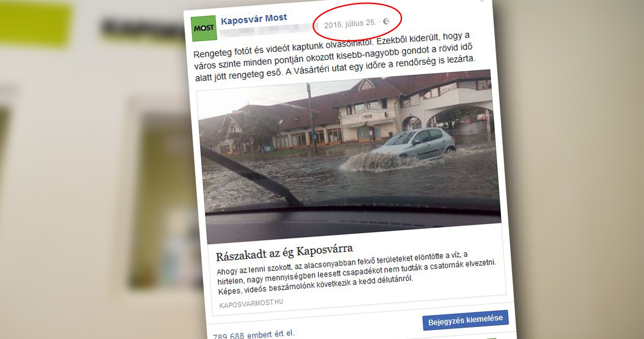Click the blurred green box in the background
Viewport: 644px width, 339px height.
(36, 24)
